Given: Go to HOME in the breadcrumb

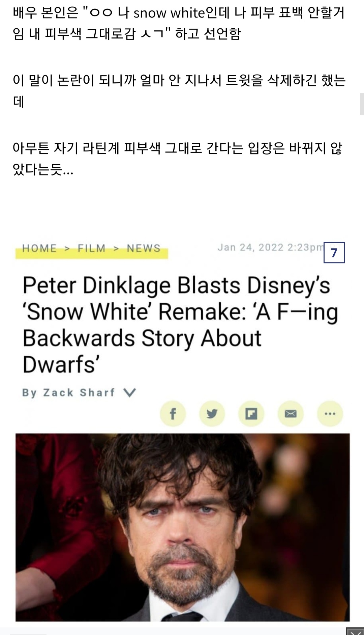Looking at the screenshot, I should click(x=39, y=248).
